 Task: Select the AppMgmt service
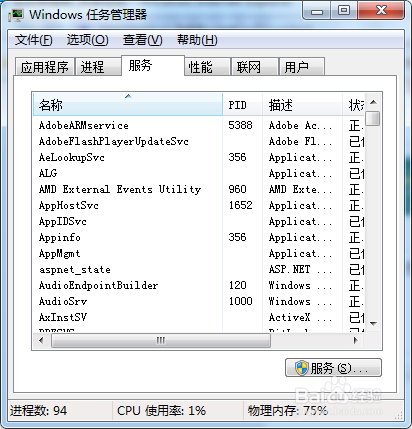(x=198, y=253)
